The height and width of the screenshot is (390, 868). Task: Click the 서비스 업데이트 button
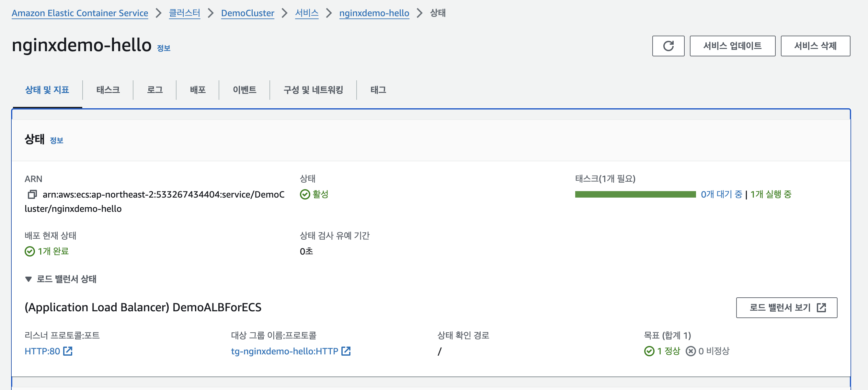coord(732,46)
